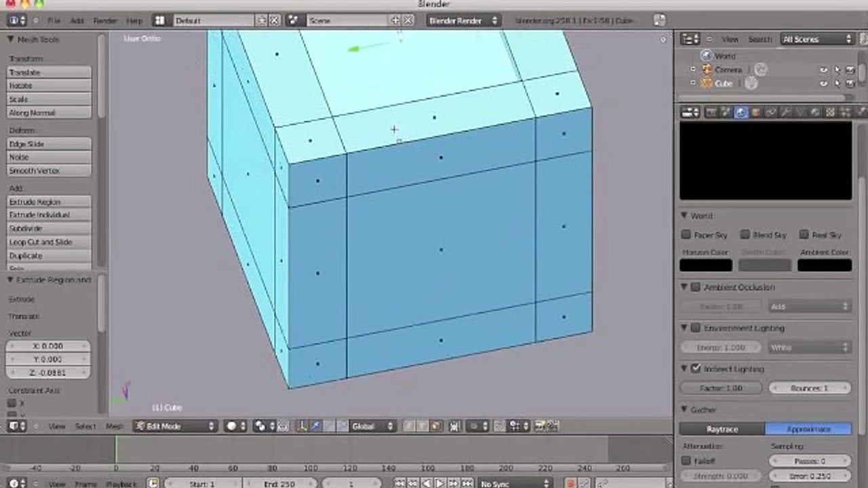
Task: Toggle the X constraint axis checkbox
Action: tap(12, 403)
